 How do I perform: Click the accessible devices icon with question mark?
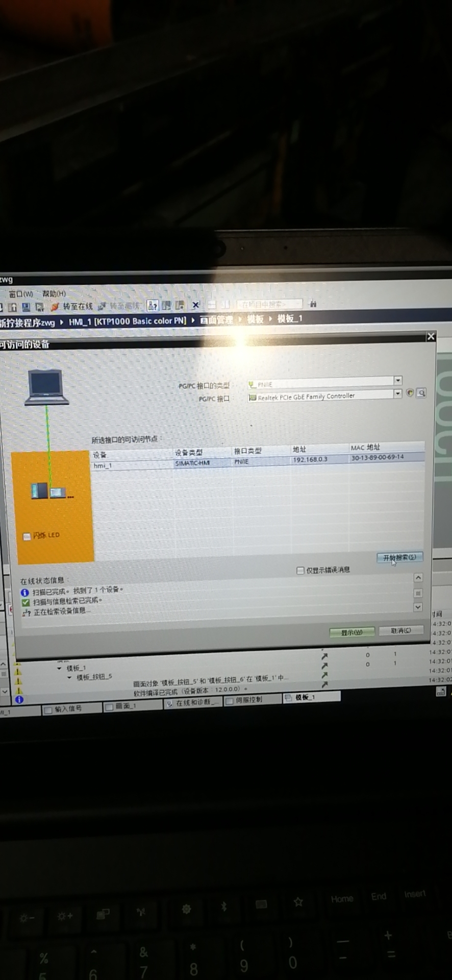click(x=152, y=306)
